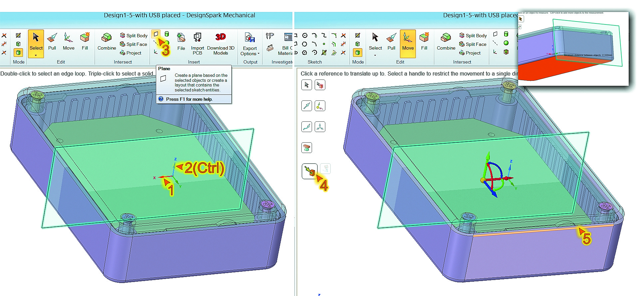Click Project in left window's Intersect group
This screenshot has width=644, height=296.
point(131,53)
